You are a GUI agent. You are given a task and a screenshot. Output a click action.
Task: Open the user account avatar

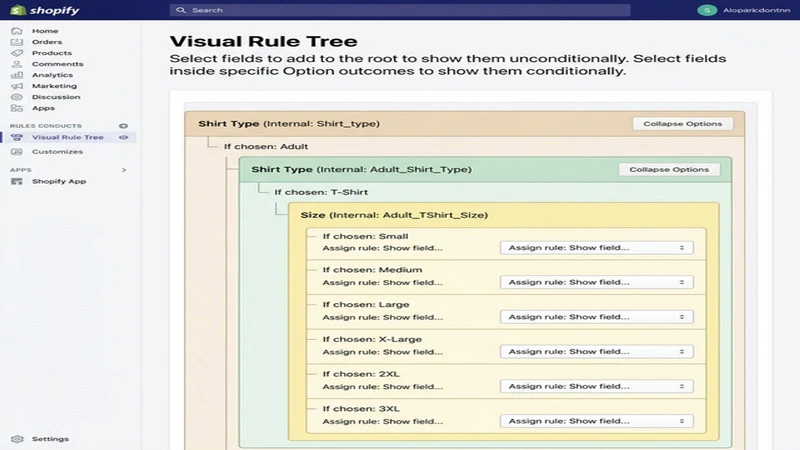[x=707, y=10]
